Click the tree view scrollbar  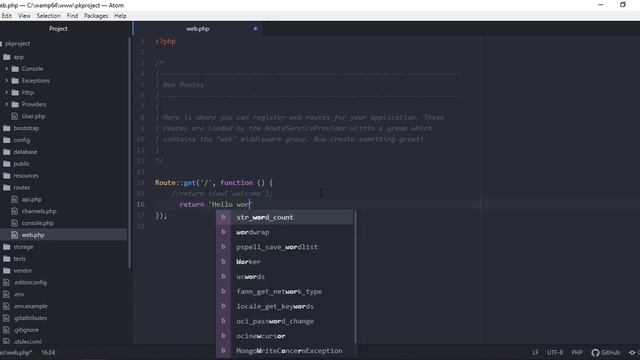coord(130,153)
